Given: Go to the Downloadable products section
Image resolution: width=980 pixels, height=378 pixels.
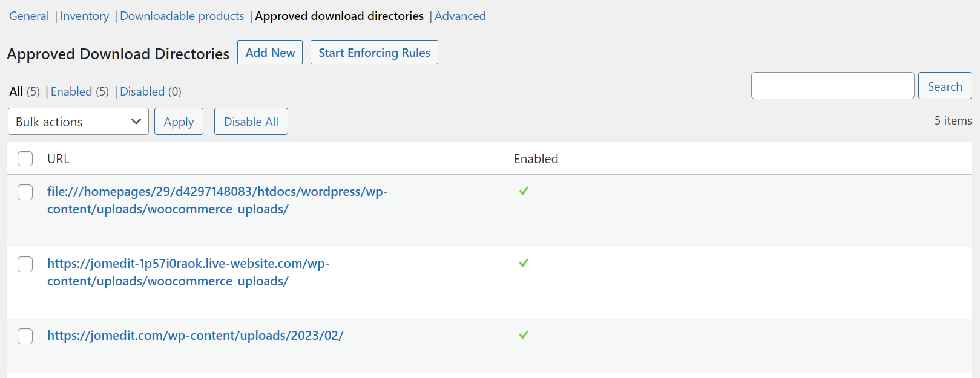Looking at the screenshot, I should pos(182,16).
